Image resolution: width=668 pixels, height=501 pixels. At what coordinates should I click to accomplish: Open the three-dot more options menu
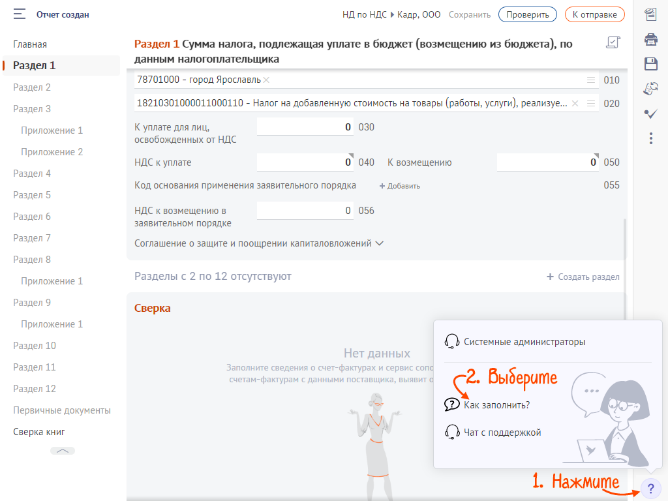pos(651,137)
